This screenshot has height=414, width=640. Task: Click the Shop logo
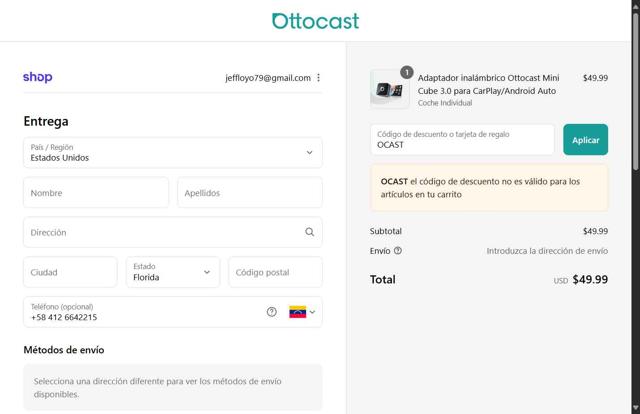pyautogui.click(x=38, y=77)
